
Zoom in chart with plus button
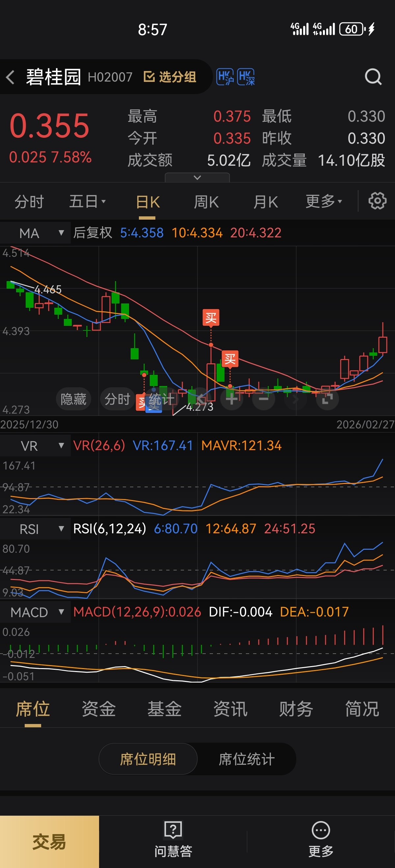[231, 399]
